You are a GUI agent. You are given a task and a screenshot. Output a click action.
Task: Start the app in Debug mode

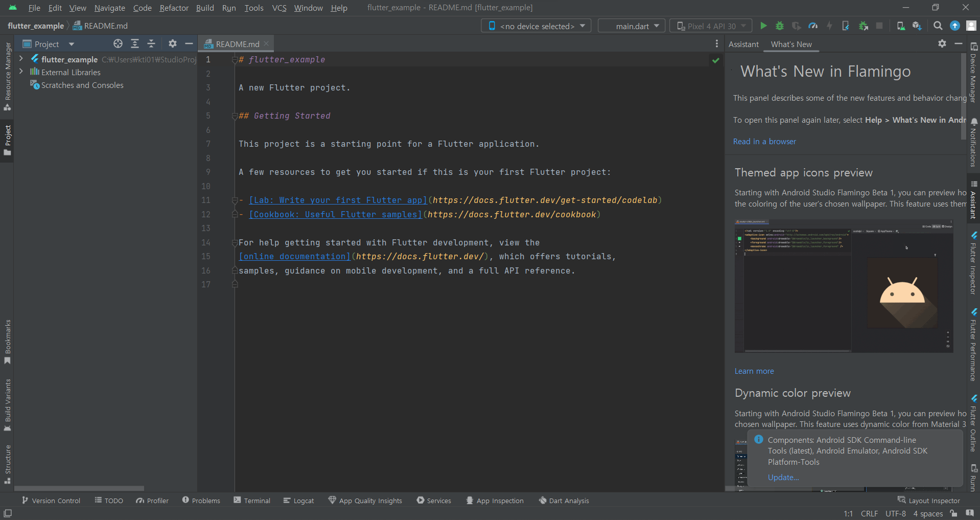tap(780, 26)
